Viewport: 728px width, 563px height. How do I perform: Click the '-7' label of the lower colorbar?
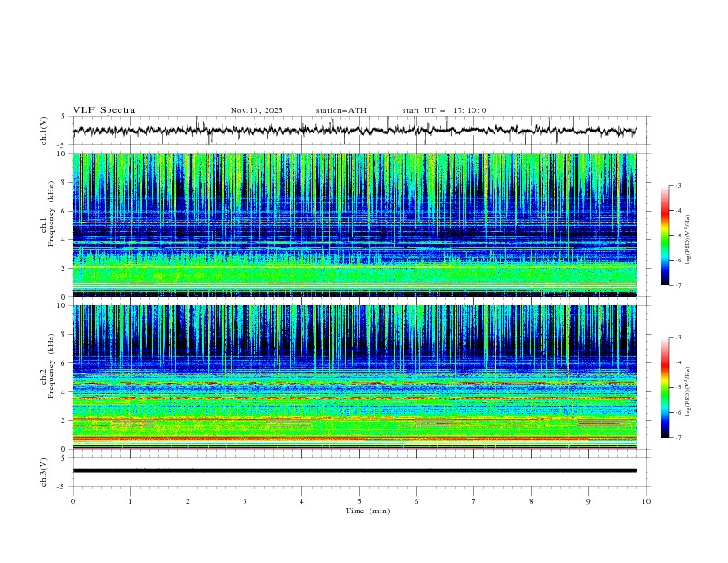[x=677, y=438]
